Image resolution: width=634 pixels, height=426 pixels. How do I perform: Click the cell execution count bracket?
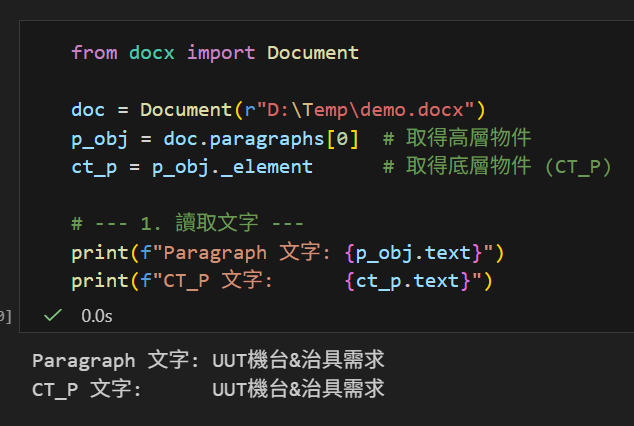point(6,316)
